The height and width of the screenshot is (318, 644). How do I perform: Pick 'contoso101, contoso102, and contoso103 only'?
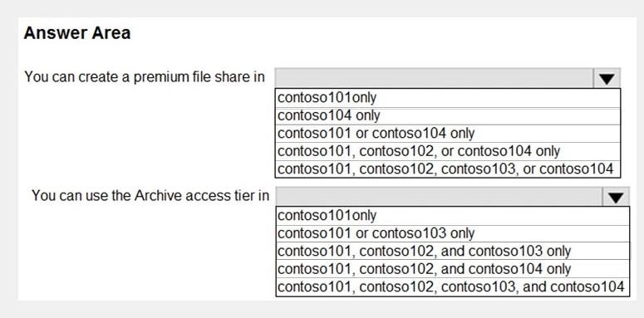452,251
